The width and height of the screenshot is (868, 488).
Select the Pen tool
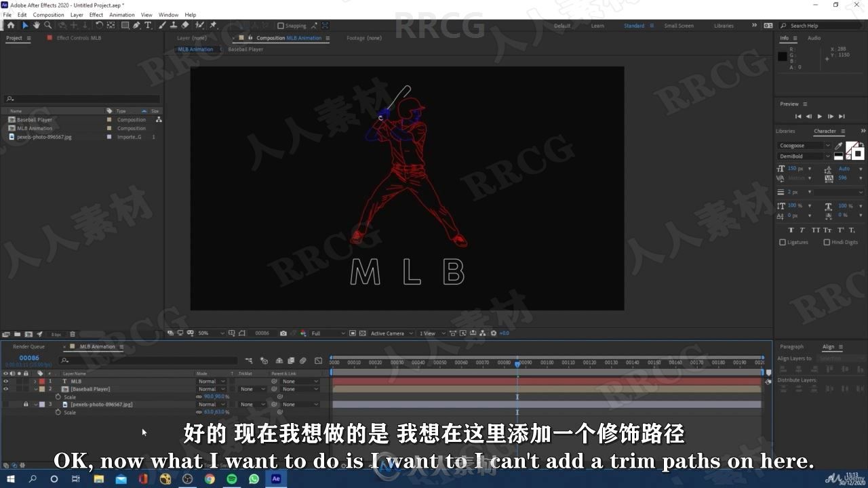[136, 25]
